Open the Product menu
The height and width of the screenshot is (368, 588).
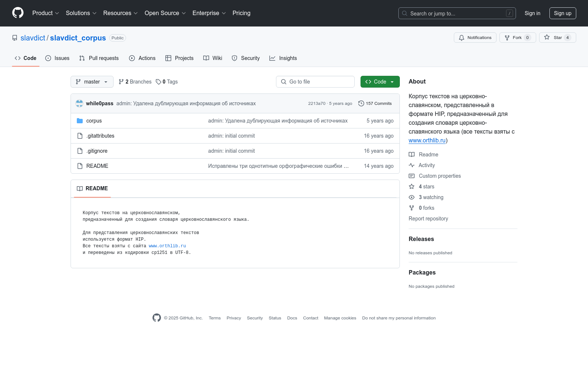click(46, 13)
